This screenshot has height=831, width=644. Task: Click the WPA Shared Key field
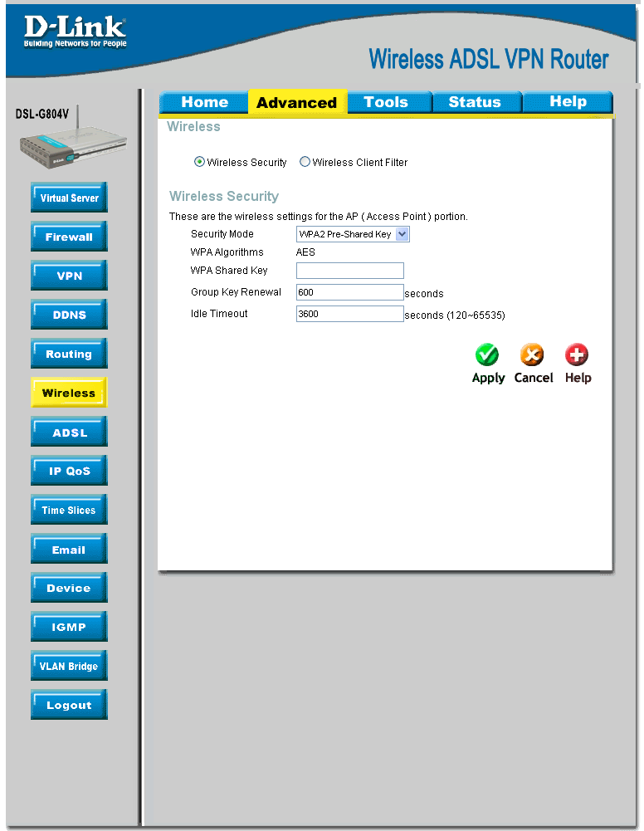click(350, 271)
